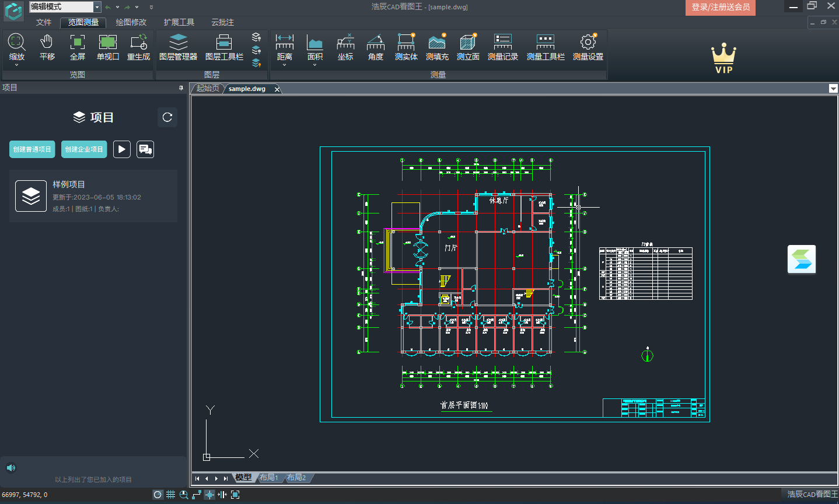Open the 样例项目 project card

point(93,196)
